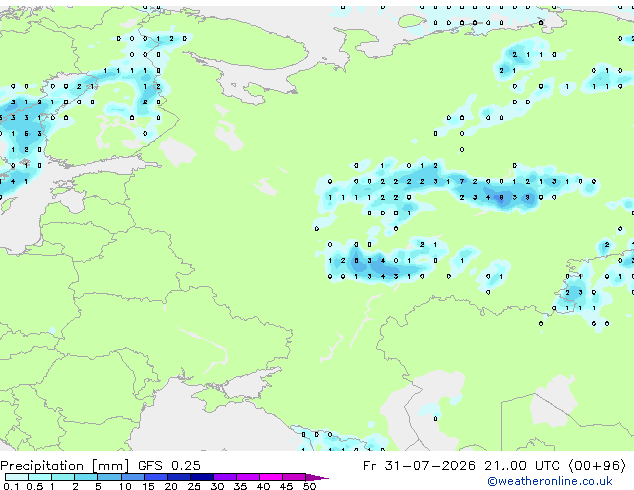
Task: Pick the 25–30 mm dark navy legend swatch
Action: click(202, 477)
